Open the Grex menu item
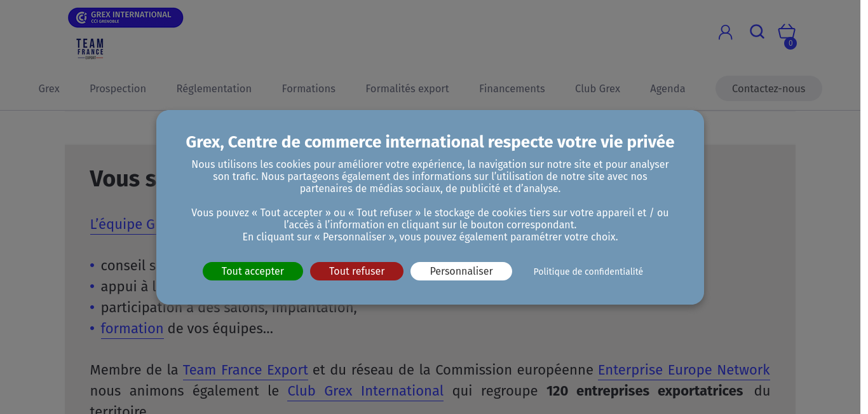 click(49, 88)
